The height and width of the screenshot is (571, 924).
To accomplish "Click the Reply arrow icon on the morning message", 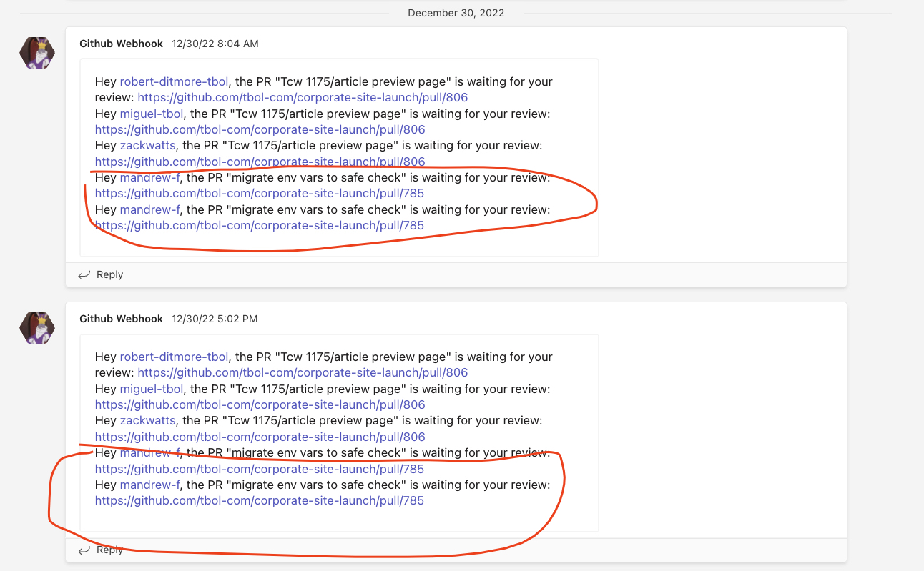I will tap(84, 274).
